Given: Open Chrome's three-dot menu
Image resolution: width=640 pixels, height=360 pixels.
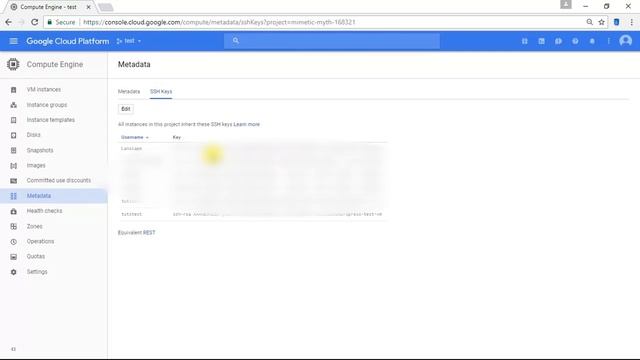Looking at the screenshot, I should pyautogui.click(x=631, y=22).
